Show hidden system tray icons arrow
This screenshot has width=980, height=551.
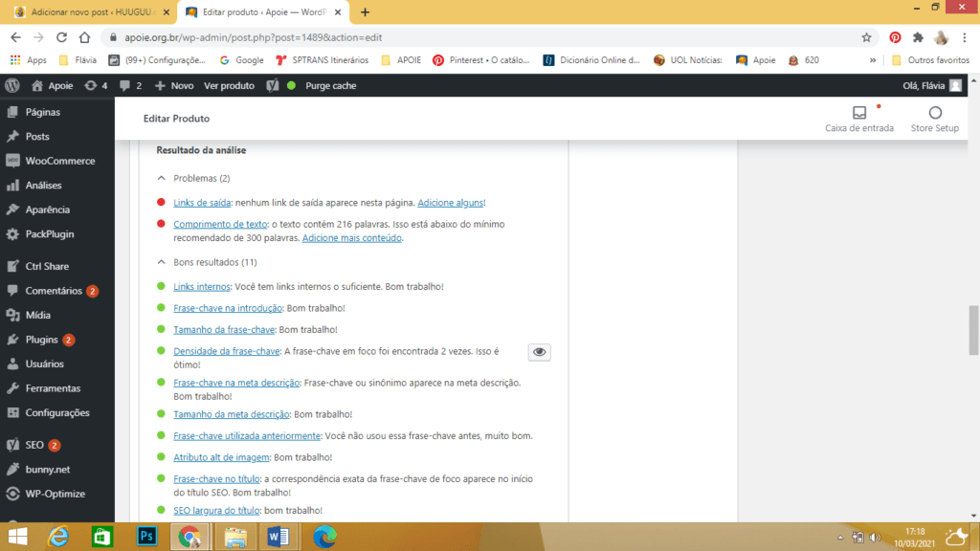840,538
